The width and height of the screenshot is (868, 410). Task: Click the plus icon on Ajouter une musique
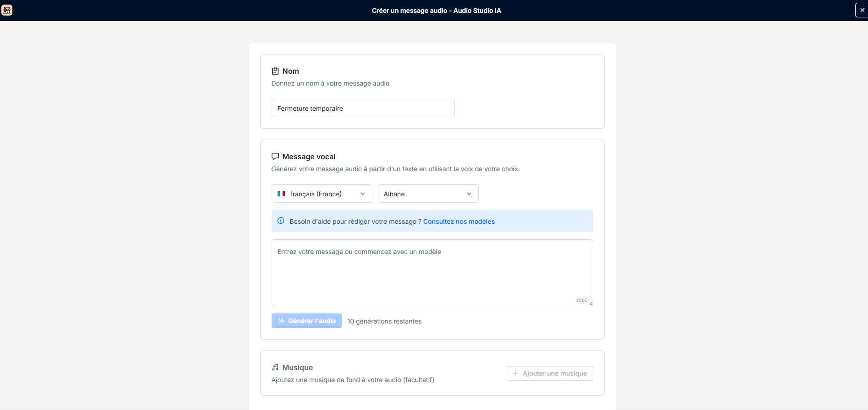click(x=515, y=373)
